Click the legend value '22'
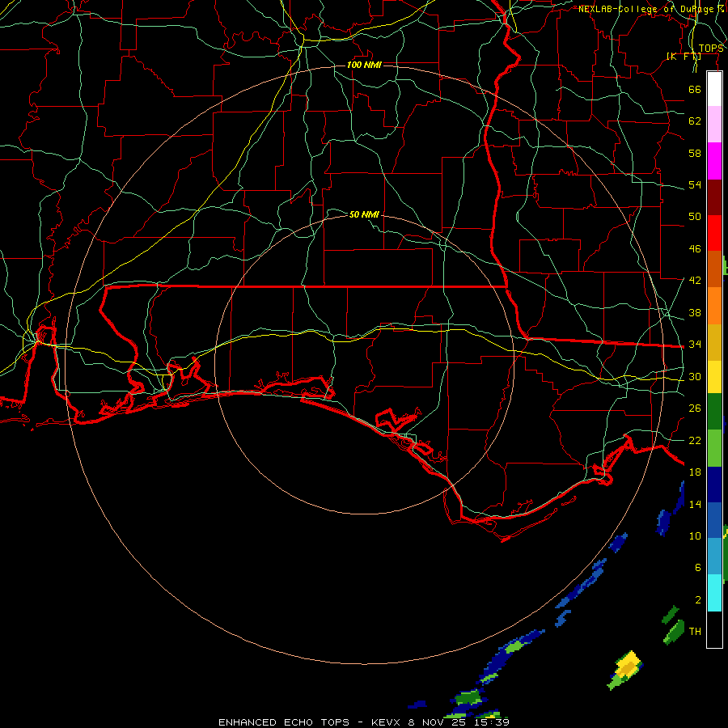728x728 pixels. coord(695,440)
